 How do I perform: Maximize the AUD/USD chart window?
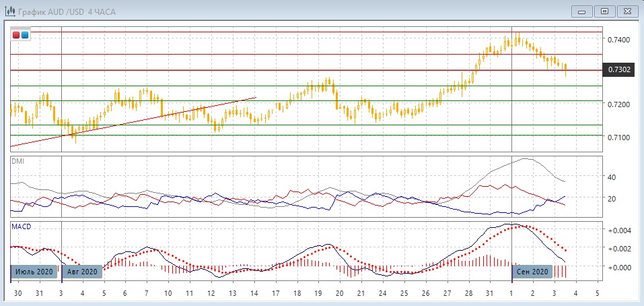tap(604, 11)
